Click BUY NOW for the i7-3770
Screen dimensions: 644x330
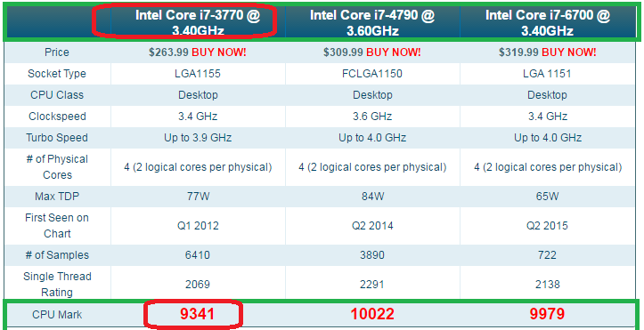(x=219, y=52)
